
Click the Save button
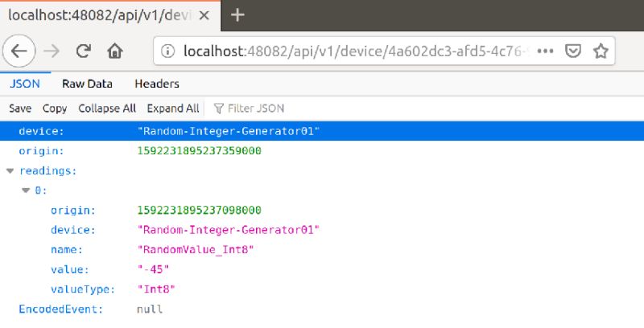click(x=20, y=109)
